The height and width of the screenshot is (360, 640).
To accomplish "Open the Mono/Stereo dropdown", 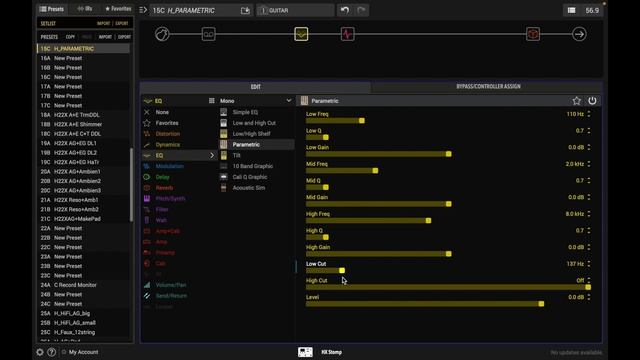I will pyautogui.click(x=256, y=101).
